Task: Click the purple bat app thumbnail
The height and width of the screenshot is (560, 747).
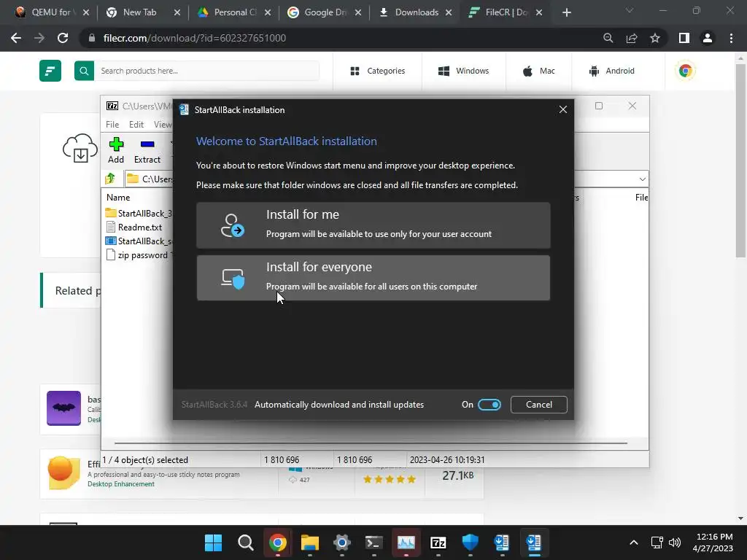Action: [x=64, y=408]
